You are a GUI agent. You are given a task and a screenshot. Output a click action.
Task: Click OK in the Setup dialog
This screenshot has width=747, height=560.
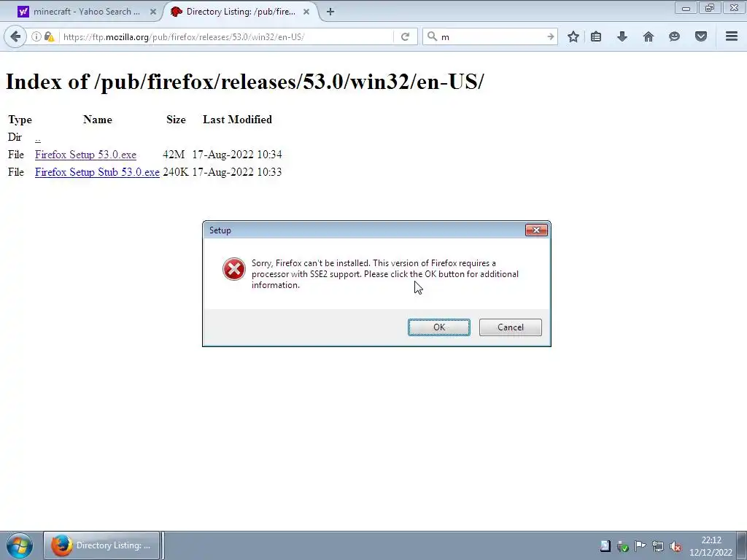click(439, 327)
